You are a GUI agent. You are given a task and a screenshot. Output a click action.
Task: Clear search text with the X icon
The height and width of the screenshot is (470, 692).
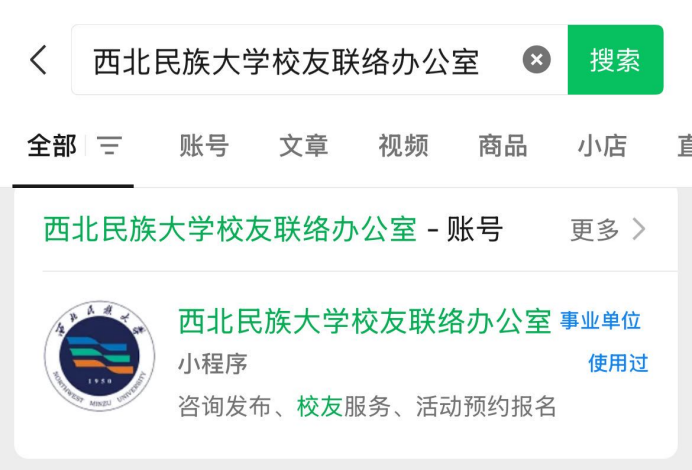536,60
